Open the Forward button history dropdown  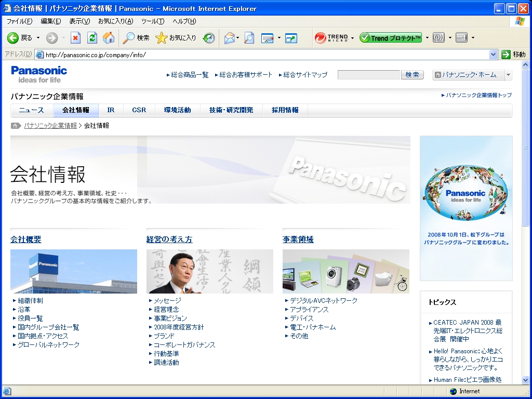(x=63, y=37)
